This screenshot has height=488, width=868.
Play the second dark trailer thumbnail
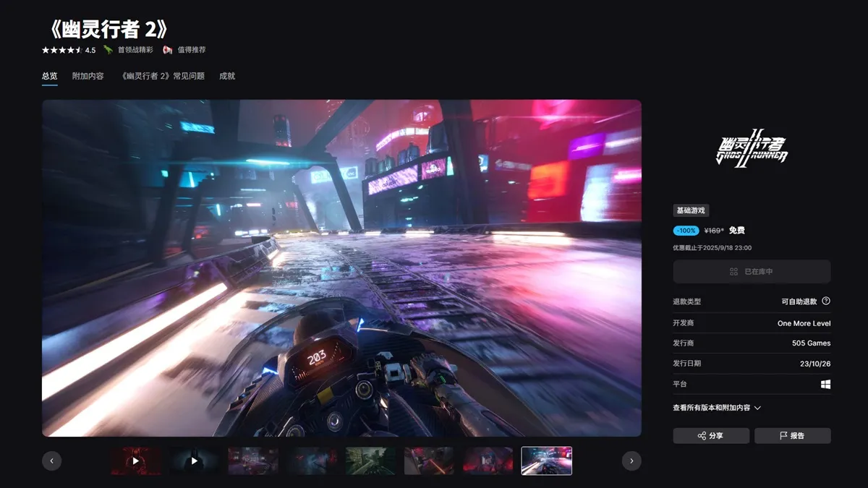[195, 461]
